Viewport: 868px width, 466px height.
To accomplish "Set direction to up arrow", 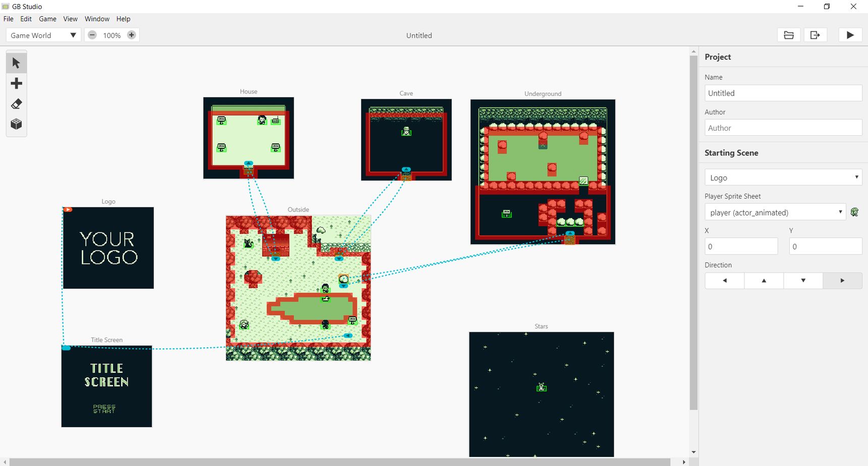I will [764, 280].
